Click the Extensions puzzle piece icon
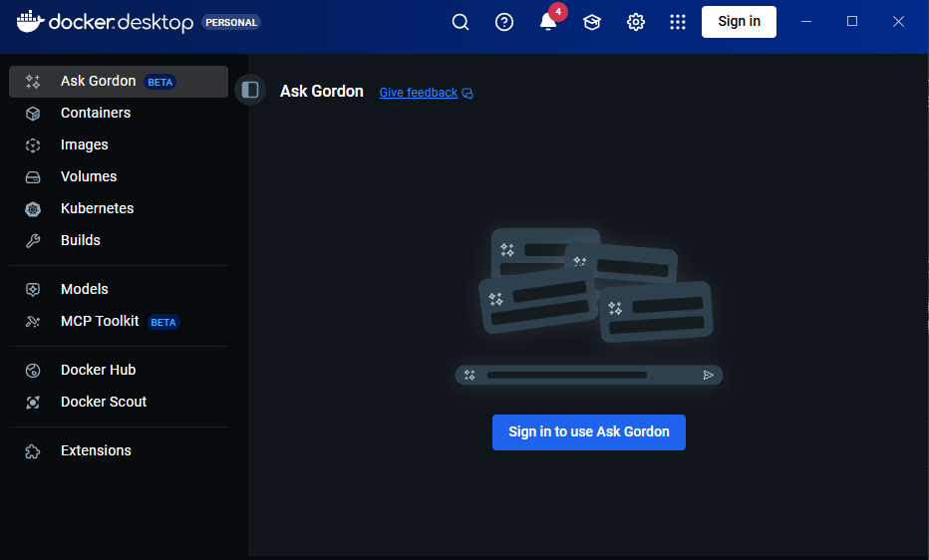This screenshot has height=560, width=929. pos(33,450)
